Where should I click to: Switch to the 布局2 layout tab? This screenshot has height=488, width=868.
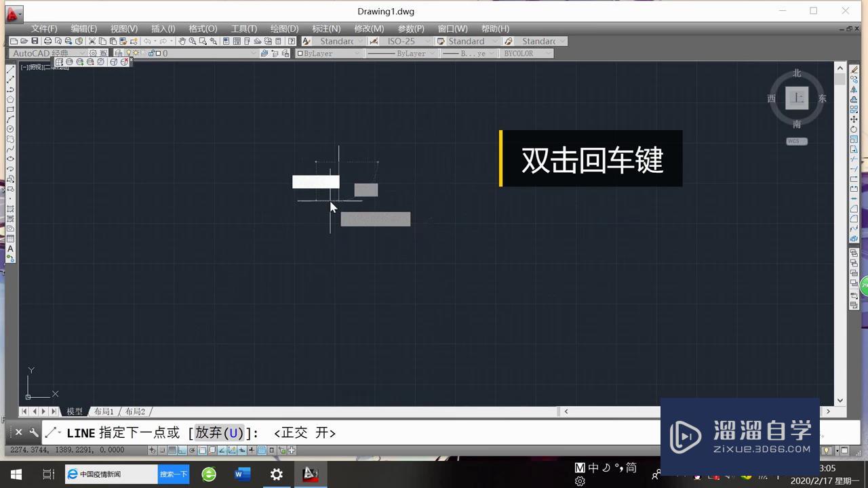pyautogui.click(x=135, y=411)
